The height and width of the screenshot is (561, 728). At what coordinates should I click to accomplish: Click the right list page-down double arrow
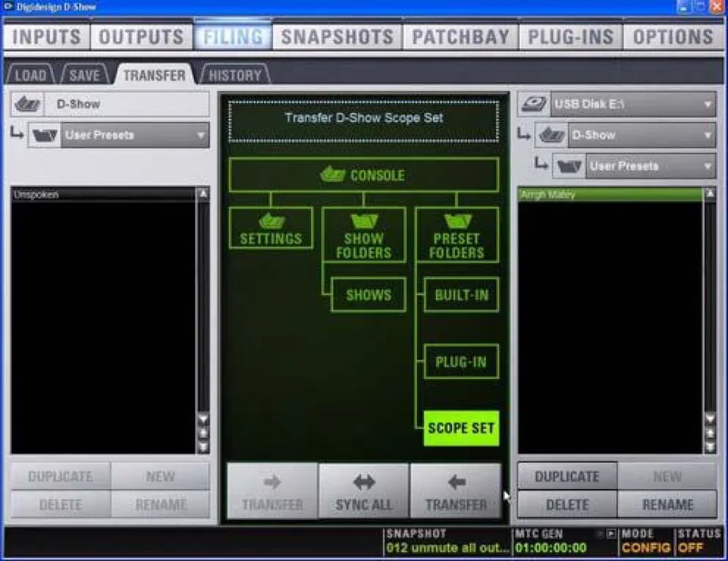(710, 447)
